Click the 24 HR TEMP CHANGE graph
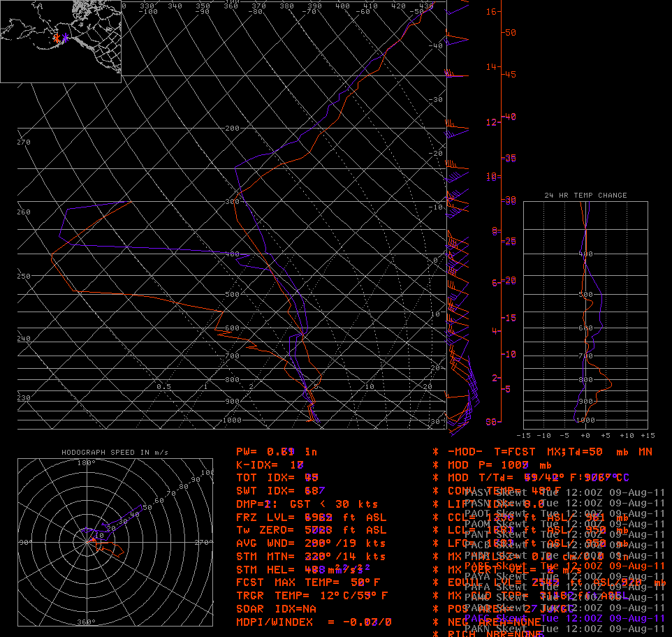Viewport: 672px width, 637px height. point(585,315)
